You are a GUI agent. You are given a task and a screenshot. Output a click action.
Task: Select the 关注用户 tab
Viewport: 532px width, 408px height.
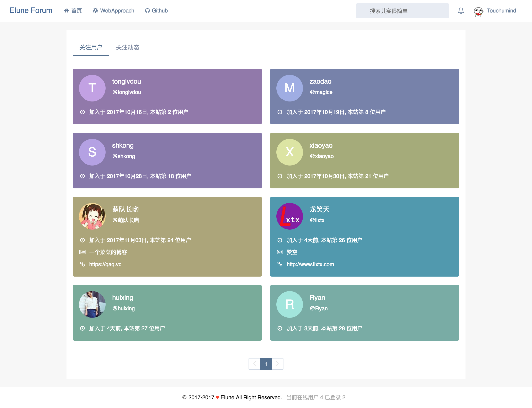pos(91,47)
